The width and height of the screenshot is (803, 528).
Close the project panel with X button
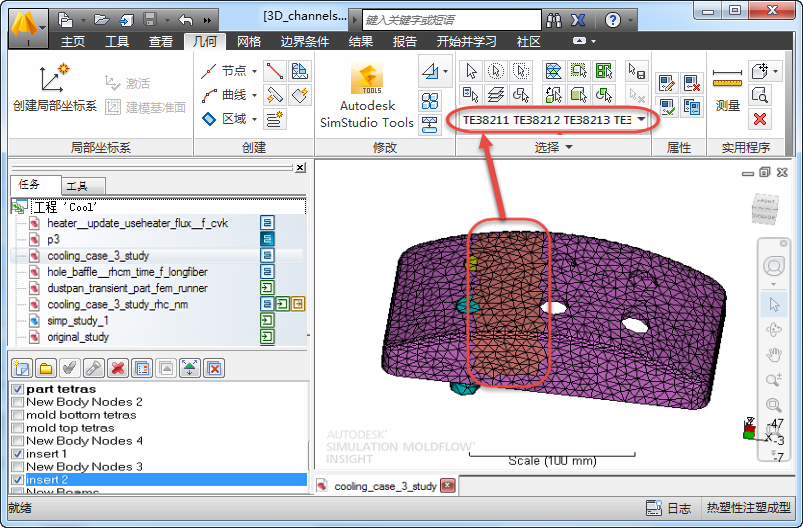[x=301, y=167]
